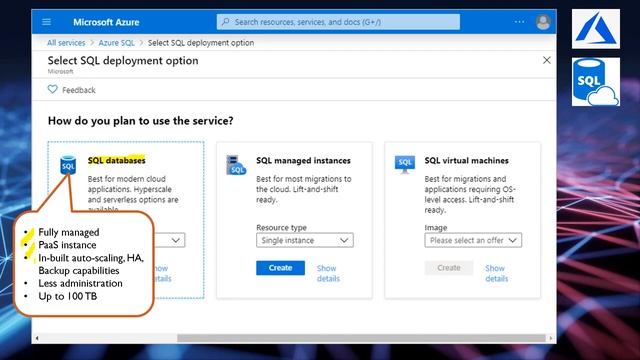
Task: Click the SQL databases cylinder icon
Action: click(x=68, y=165)
